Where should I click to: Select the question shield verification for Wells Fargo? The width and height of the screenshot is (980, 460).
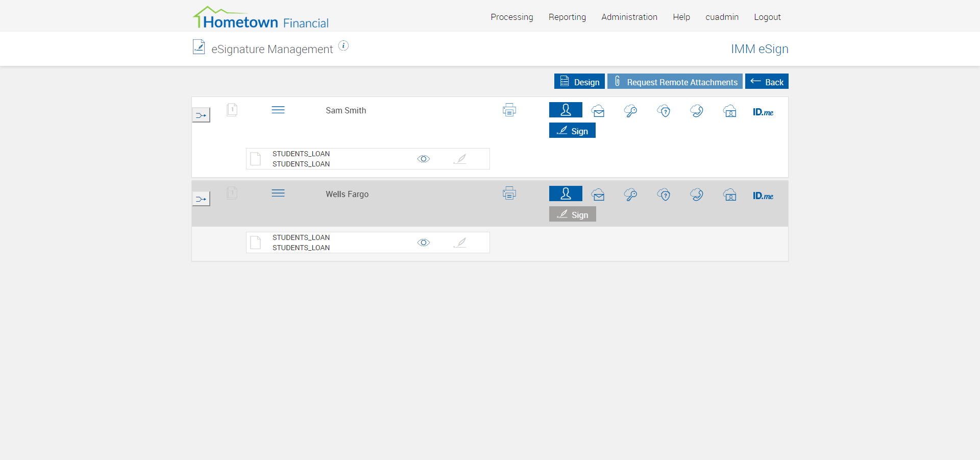664,195
